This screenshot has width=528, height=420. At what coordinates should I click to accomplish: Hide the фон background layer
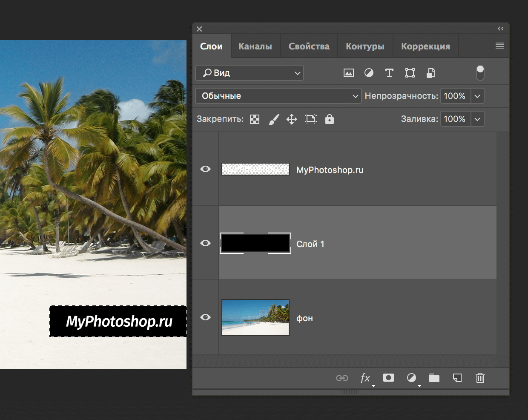205,317
